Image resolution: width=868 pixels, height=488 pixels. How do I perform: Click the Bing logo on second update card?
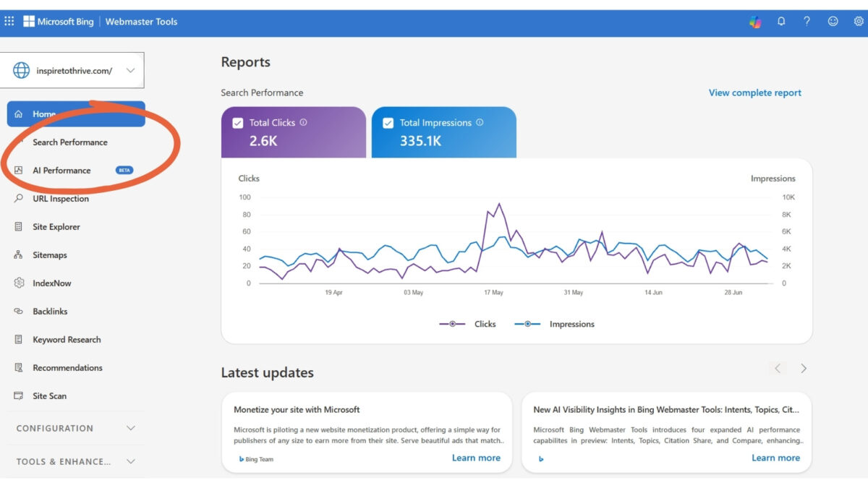pyautogui.click(x=541, y=459)
